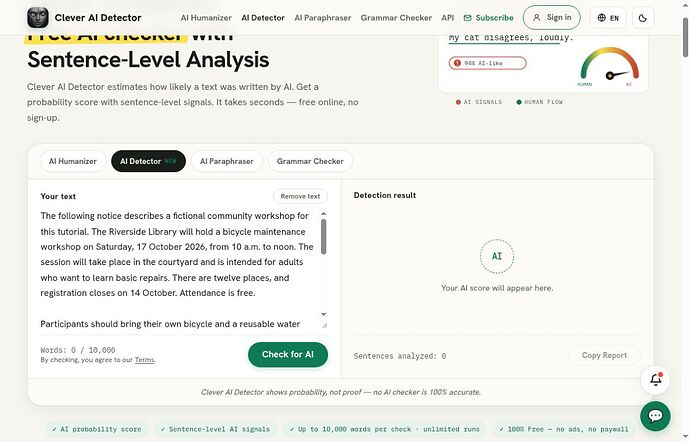Click the page vertical scrollbar thumb
The width and height of the screenshot is (690, 442).
(685, 37)
